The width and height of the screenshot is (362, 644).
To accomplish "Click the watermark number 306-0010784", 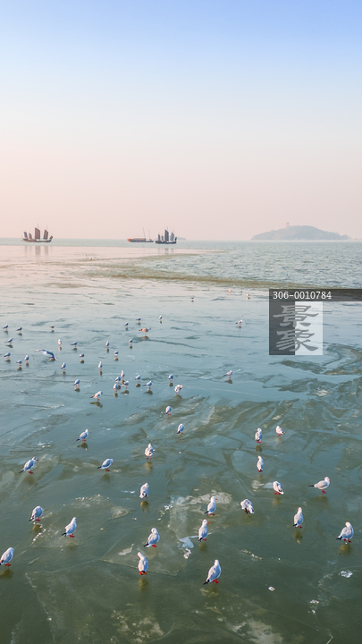I will pos(302,295).
